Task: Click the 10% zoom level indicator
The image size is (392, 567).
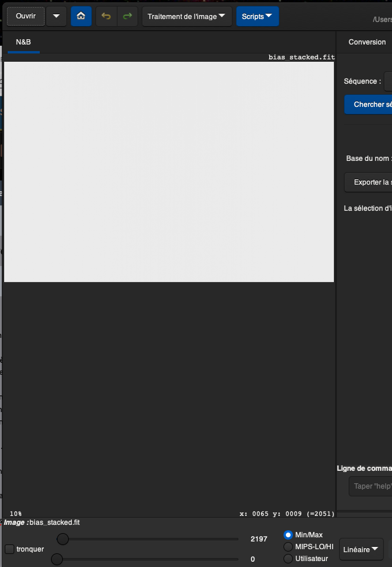Action: tap(15, 514)
